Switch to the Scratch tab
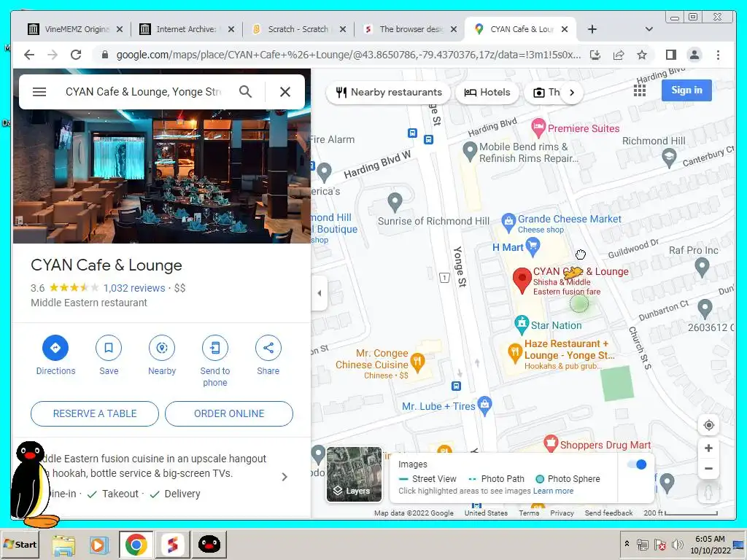The image size is (747, 560). 298,29
